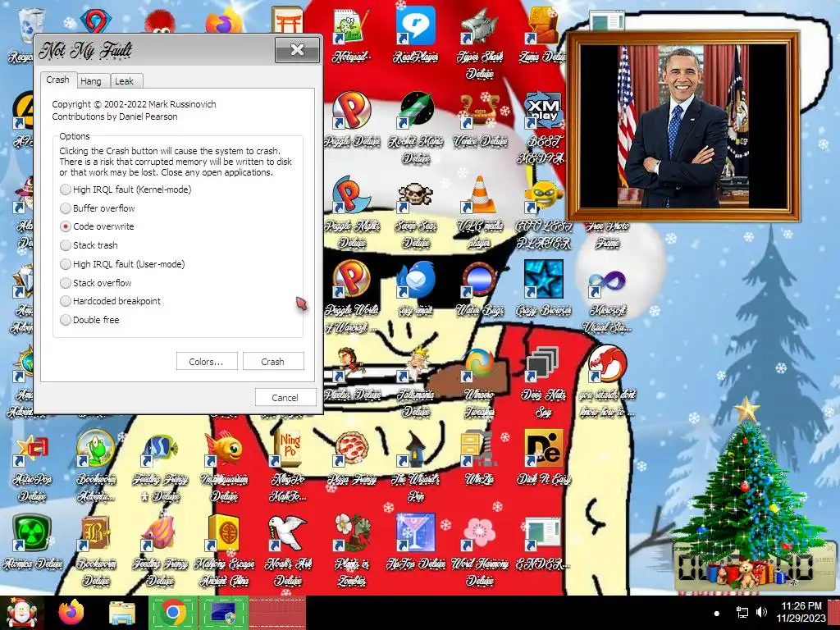Launch the Plants vs Zombies shortcut
Image resolution: width=840 pixels, height=630 pixels.
click(x=352, y=552)
